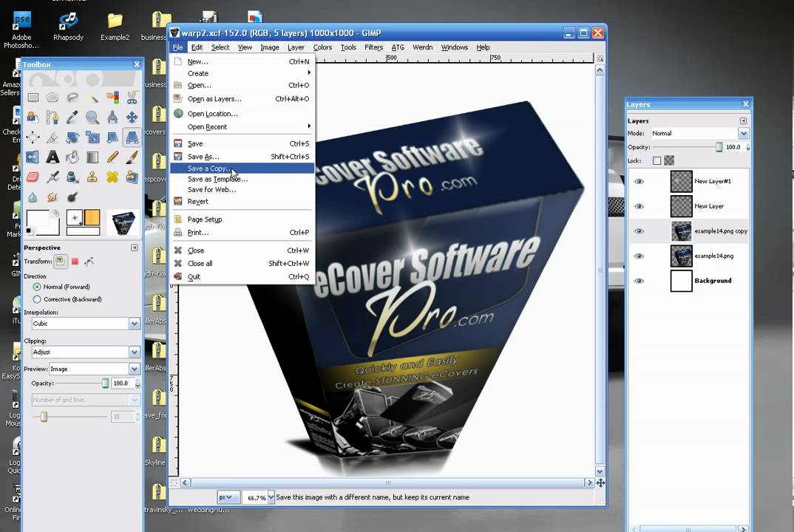
Task: Expand the Open Recent submenu
Action: click(x=242, y=126)
